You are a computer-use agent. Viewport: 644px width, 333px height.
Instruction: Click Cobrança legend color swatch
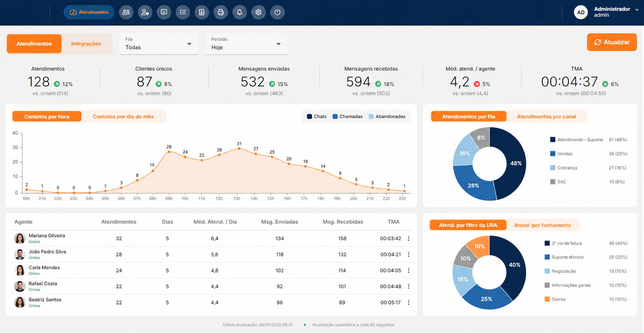[553, 168]
